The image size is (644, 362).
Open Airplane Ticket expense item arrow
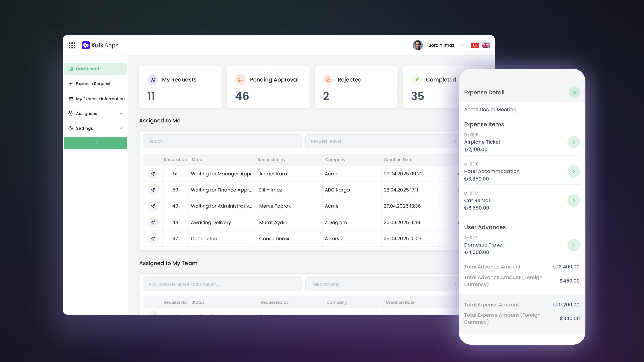573,142
